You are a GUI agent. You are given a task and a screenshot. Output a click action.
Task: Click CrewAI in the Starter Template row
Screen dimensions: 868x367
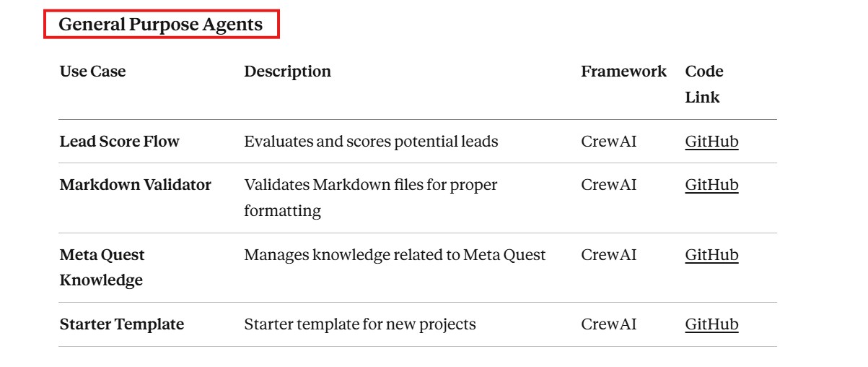pyautogui.click(x=608, y=324)
